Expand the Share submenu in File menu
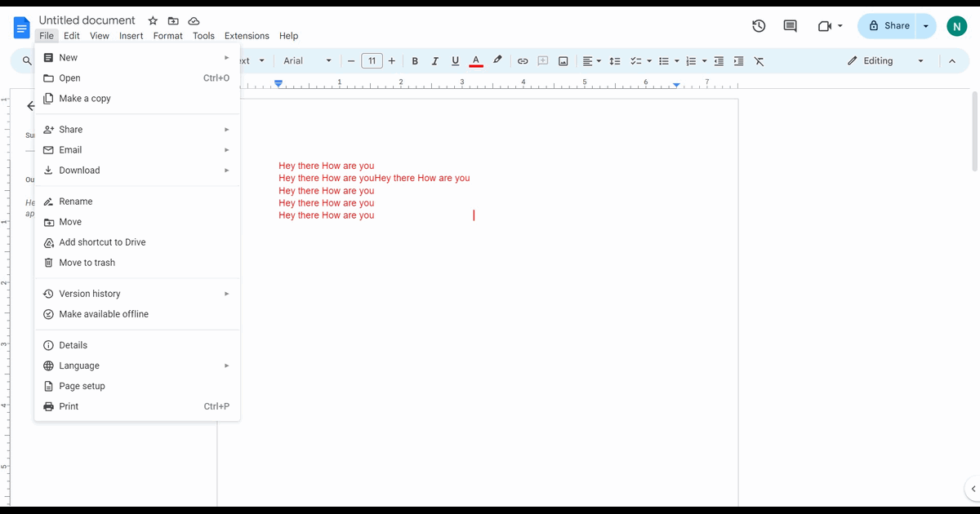 point(137,130)
